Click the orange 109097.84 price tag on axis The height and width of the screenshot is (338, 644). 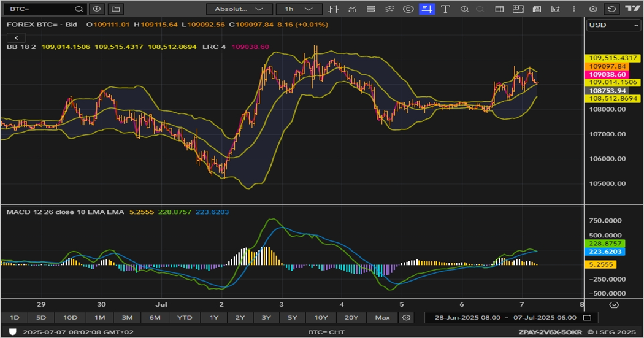[x=607, y=66]
